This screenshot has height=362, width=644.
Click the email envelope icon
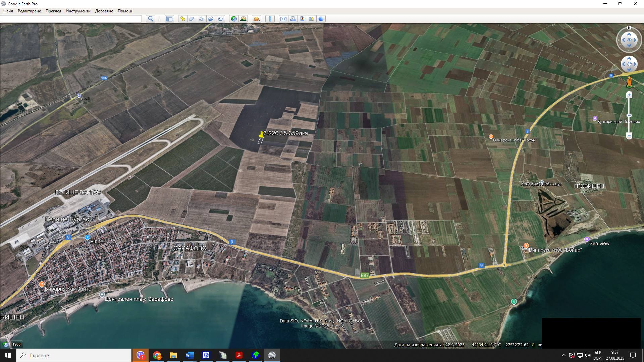283,19
